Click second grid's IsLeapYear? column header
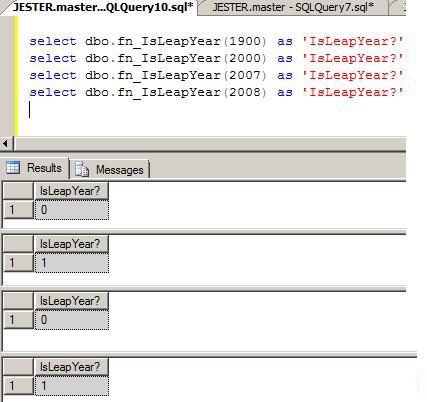Viewport: 427px width, 402px height. [71, 244]
